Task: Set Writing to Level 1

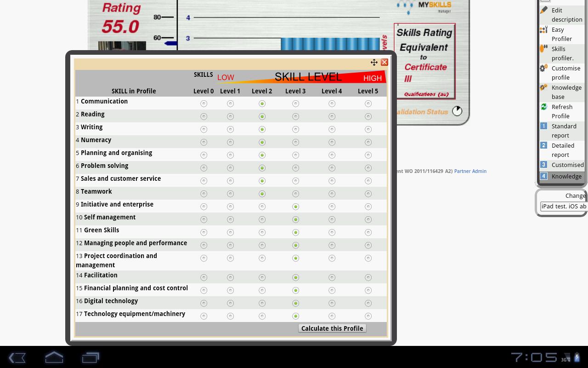Action: (x=230, y=129)
